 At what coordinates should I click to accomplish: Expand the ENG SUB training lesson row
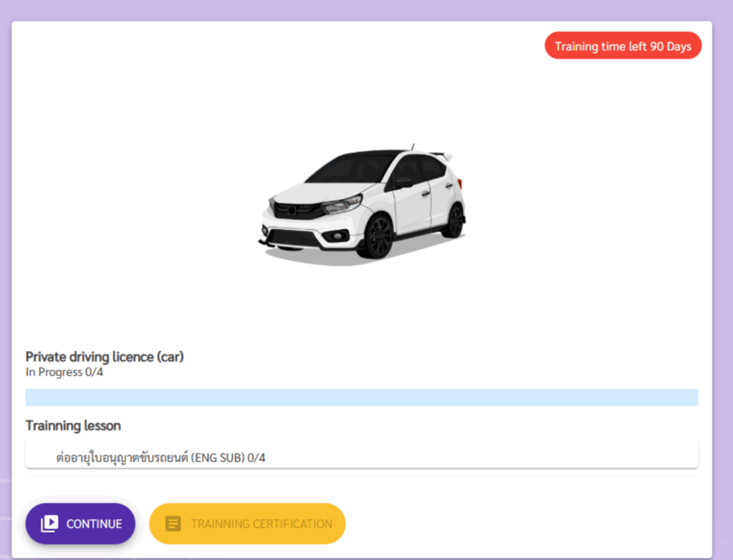coord(361,457)
